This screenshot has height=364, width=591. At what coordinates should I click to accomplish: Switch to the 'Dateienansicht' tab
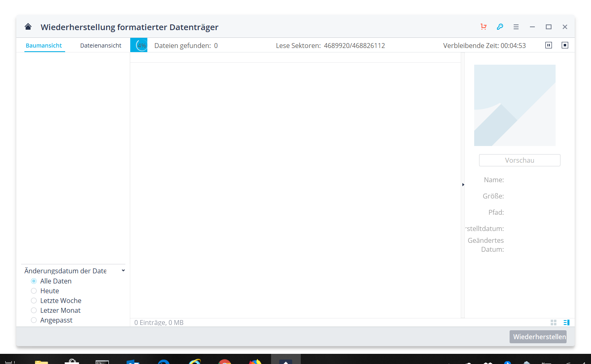tap(101, 46)
